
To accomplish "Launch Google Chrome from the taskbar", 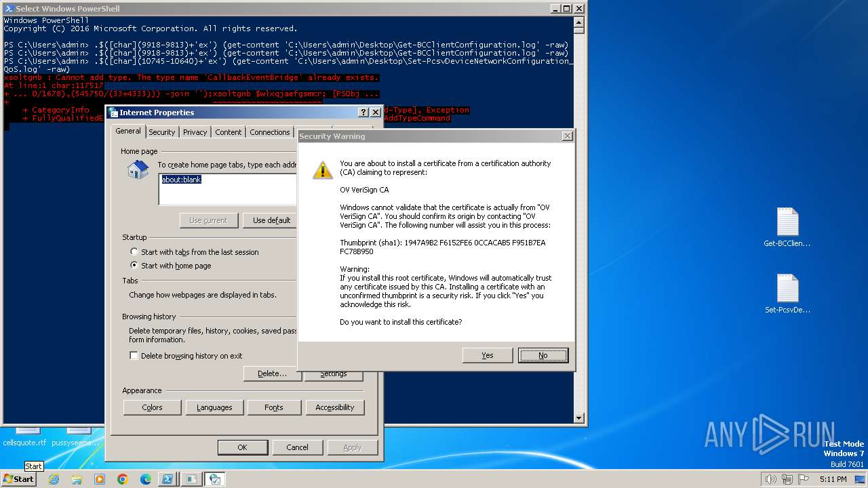I will tap(123, 479).
